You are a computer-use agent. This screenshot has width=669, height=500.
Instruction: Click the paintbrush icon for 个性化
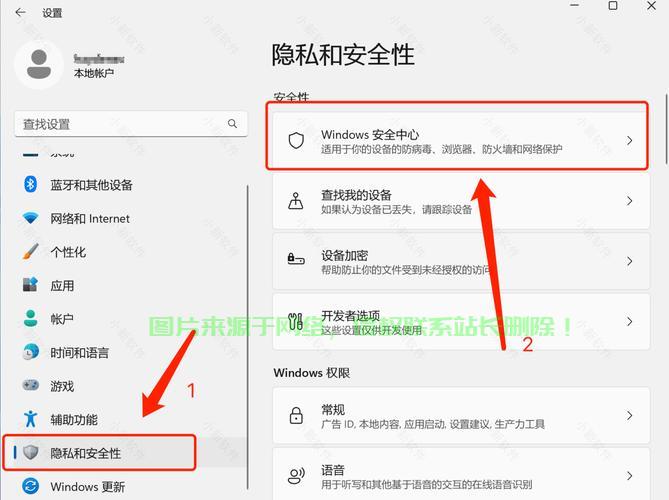[30, 252]
